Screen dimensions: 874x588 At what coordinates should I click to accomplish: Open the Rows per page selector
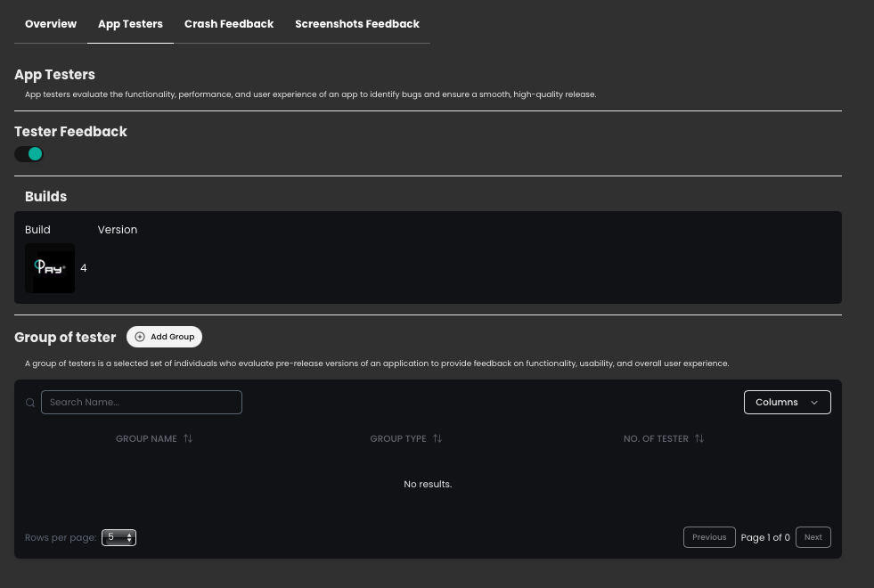tap(118, 538)
